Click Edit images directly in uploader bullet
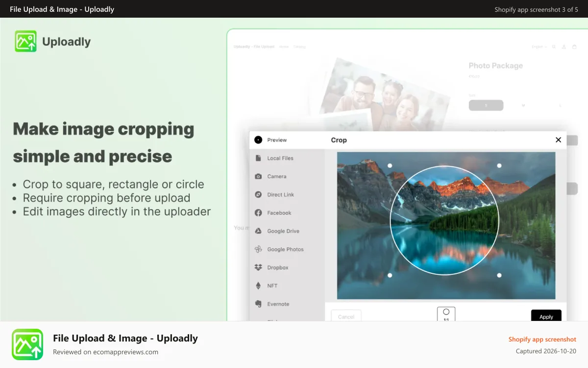 coord(117,211)
